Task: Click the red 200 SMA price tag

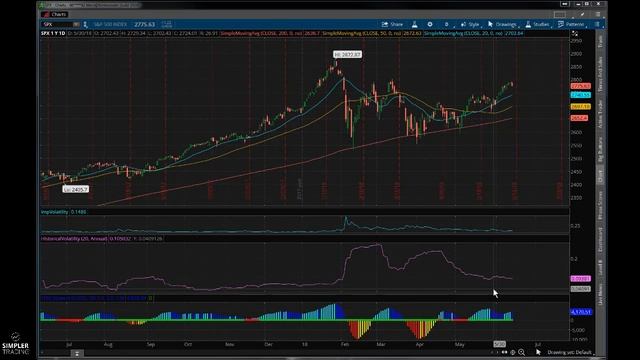Action: (x=580, y=118)
